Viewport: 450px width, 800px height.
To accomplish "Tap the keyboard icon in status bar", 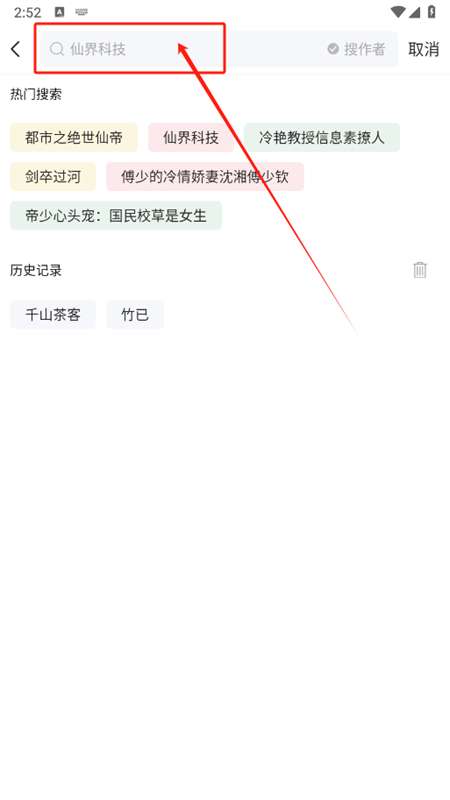I will coord(81,12).
